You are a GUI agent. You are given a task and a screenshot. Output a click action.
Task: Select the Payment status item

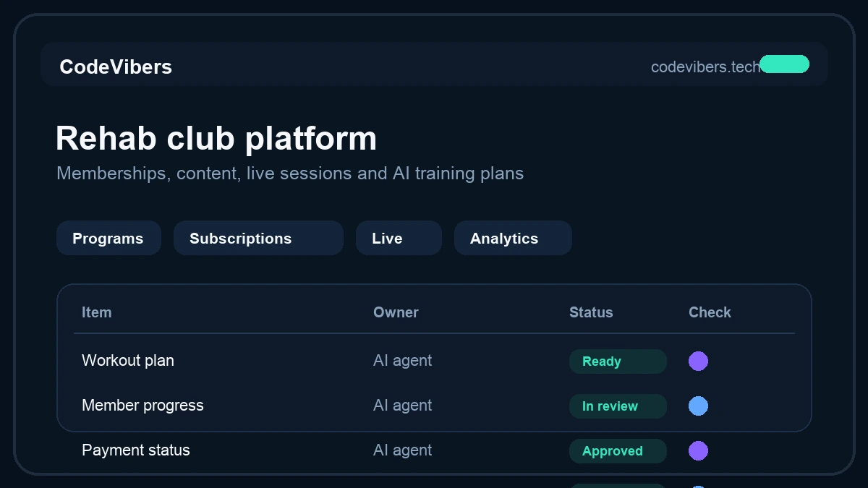point(136,450)
